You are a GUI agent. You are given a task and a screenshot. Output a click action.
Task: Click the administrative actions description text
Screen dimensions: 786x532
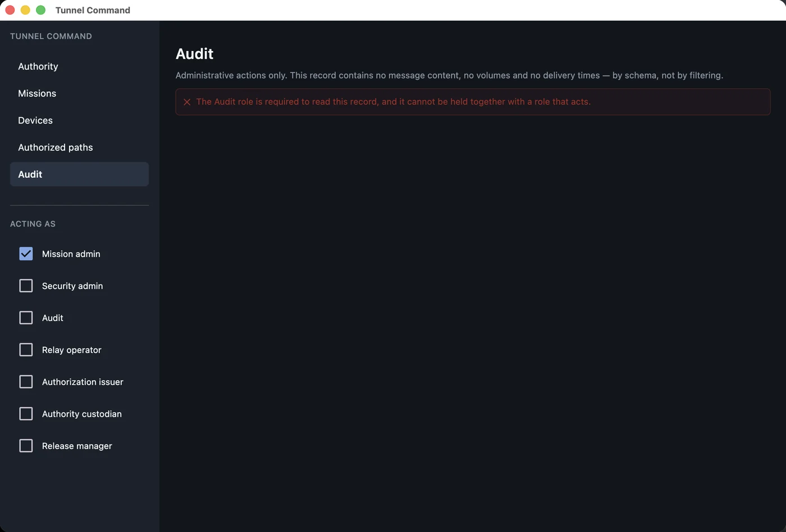(x=449, y=75)
